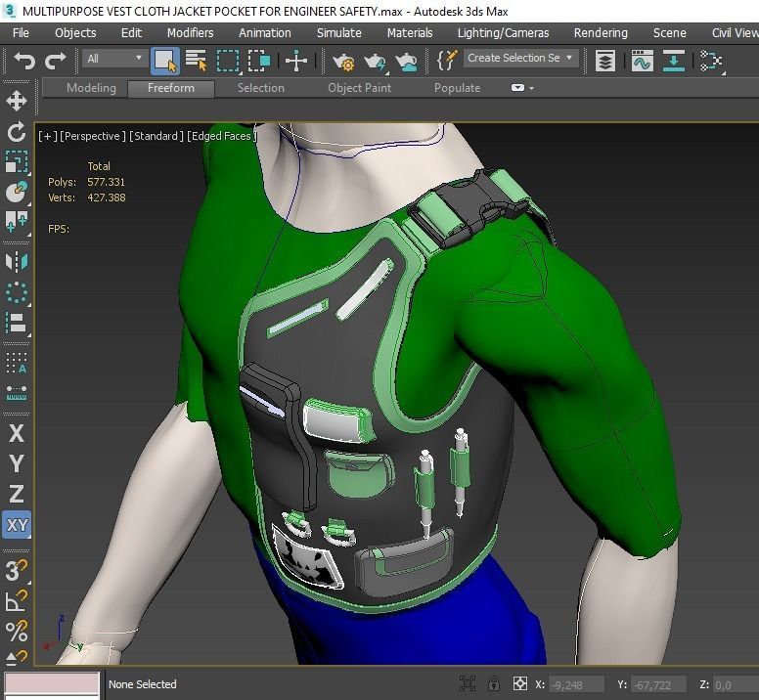Click the pink color swatch at bottom left
Screen dimensions: 759x700
coord(51,683)
